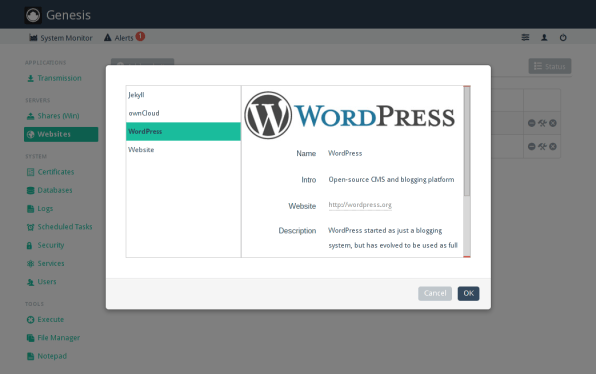
Task: Dismiss dialog with Cancel button
Action: tap(435, 293)
